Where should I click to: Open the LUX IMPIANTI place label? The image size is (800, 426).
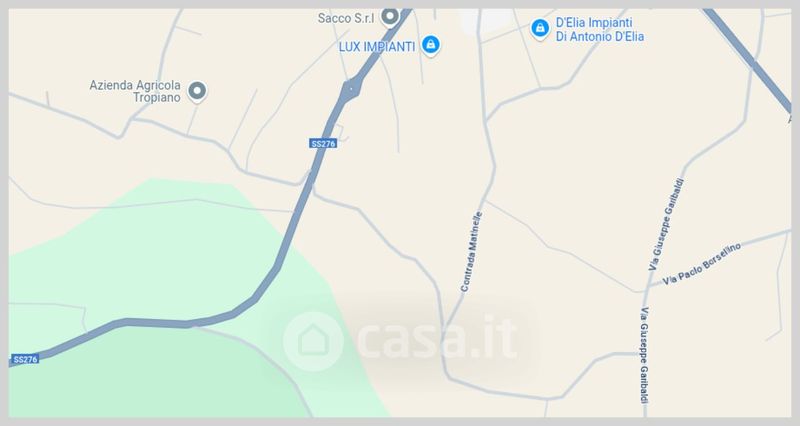coord(377,47)
